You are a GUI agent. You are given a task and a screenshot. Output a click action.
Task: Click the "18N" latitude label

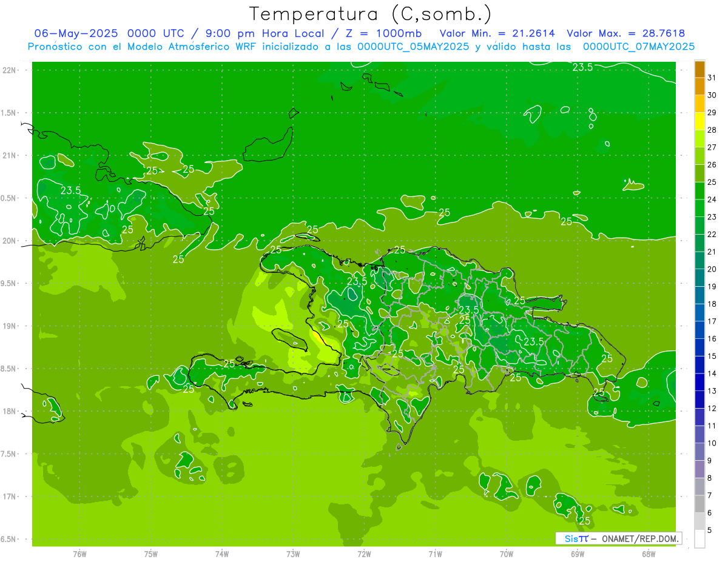click(9, 411)
